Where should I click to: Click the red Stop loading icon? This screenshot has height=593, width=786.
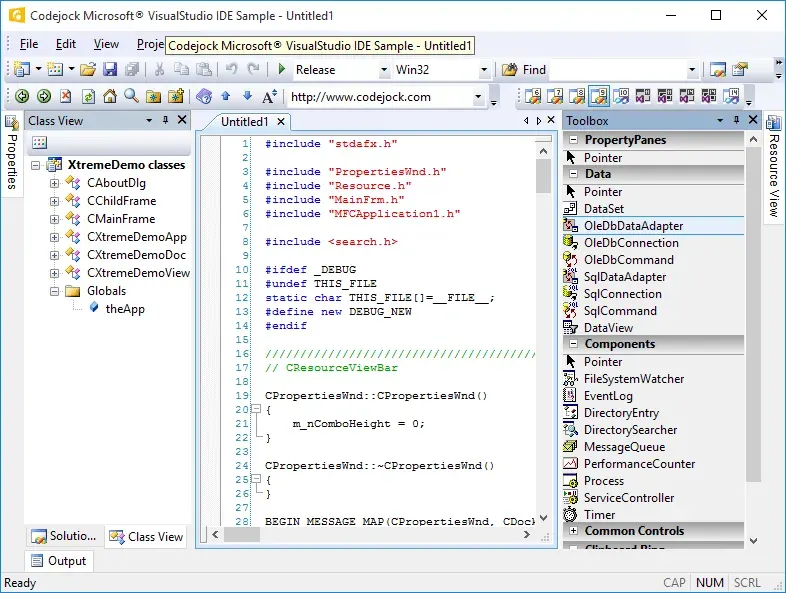pyautogui.click(x=66, y=96)
